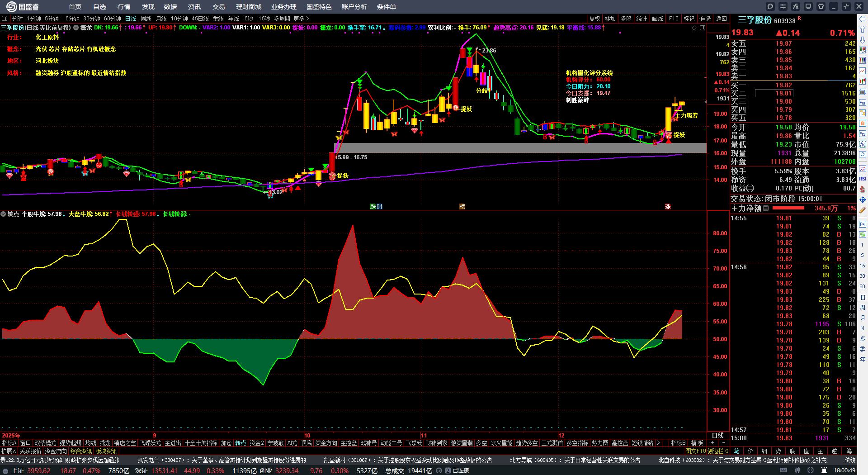Click the 凯发电气 news ticker headline
The height and width of the screenshot is (475, 868).
222,460
